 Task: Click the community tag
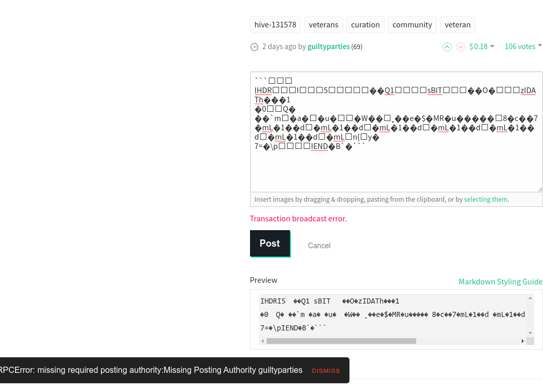pyautogui.click(x=412, y=24)
